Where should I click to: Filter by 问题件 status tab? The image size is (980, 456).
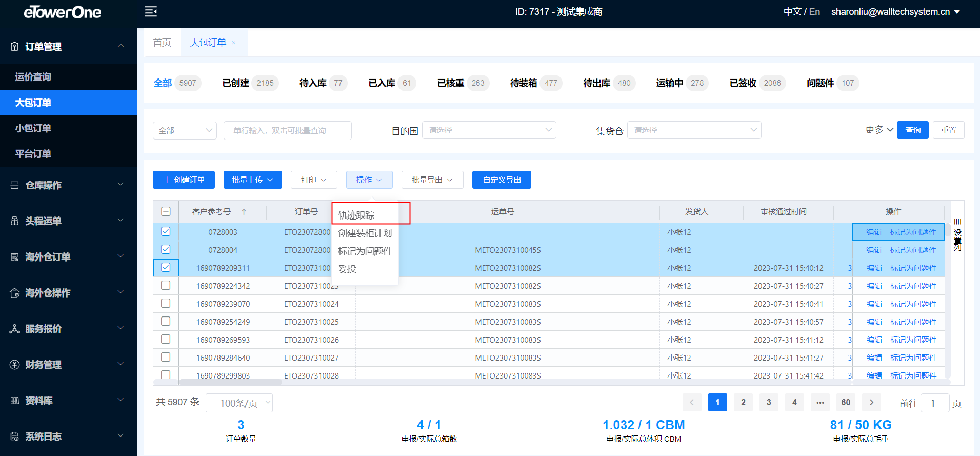coord(833,83)
